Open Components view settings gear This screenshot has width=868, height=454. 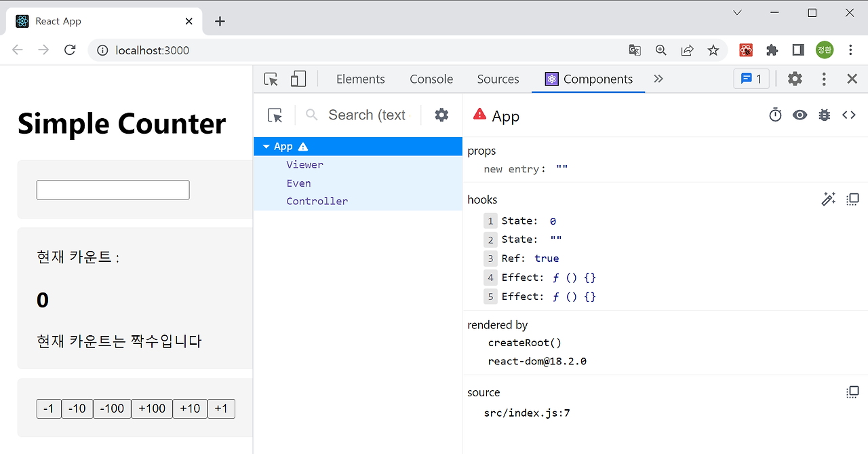tap(441, 115)
